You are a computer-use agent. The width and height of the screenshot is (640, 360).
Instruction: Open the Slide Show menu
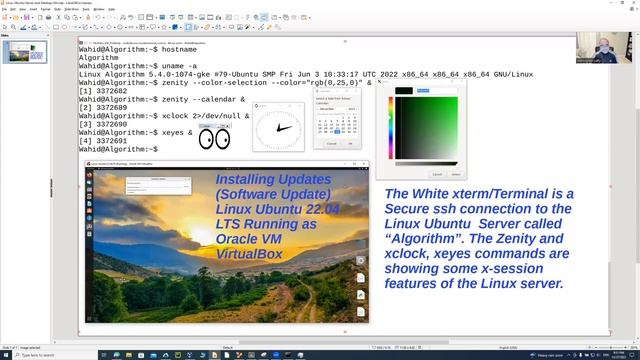(71, 9)
